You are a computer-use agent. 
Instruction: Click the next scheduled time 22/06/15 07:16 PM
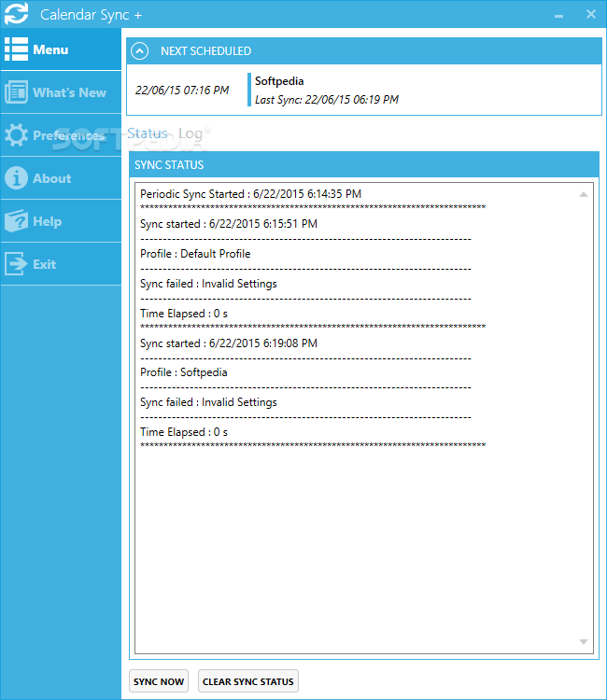tap(182, 91)
